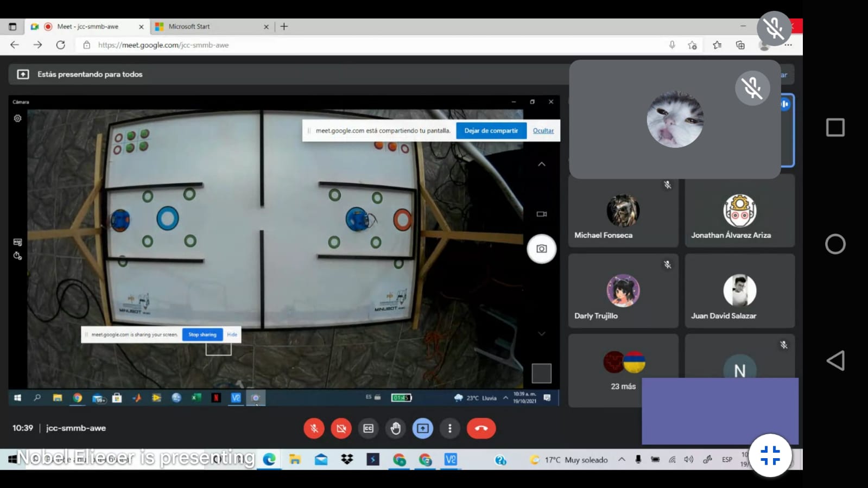The width and height of the screenshot is (868, 488).
Task: Refresh the browser page
Action: click(x=60, y=45)
